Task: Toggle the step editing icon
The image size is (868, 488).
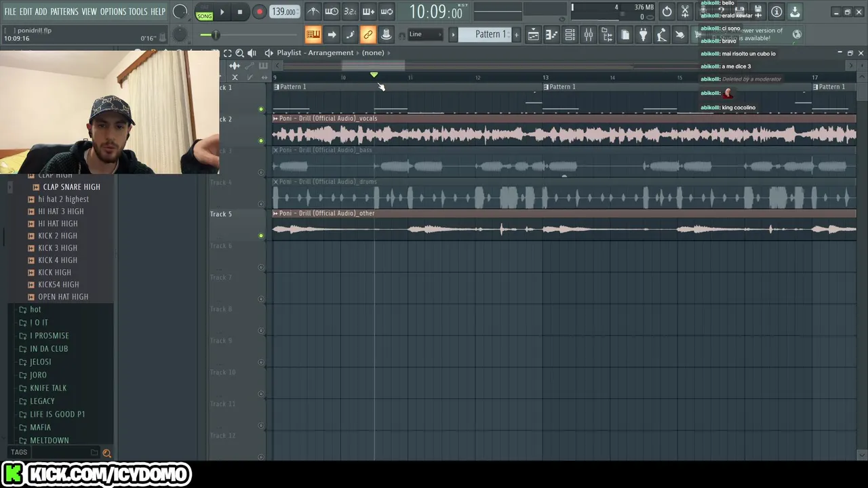Action: coord(350,35)
